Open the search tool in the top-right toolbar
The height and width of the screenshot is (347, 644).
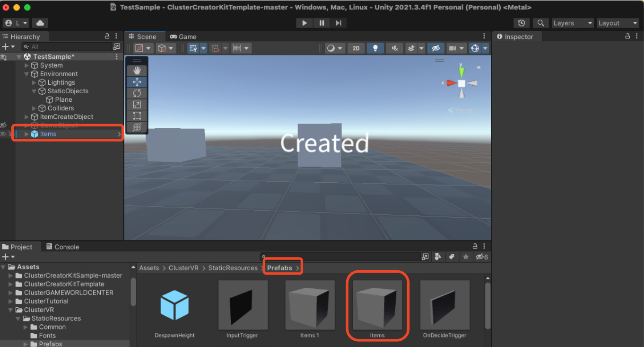coord(540,23)
